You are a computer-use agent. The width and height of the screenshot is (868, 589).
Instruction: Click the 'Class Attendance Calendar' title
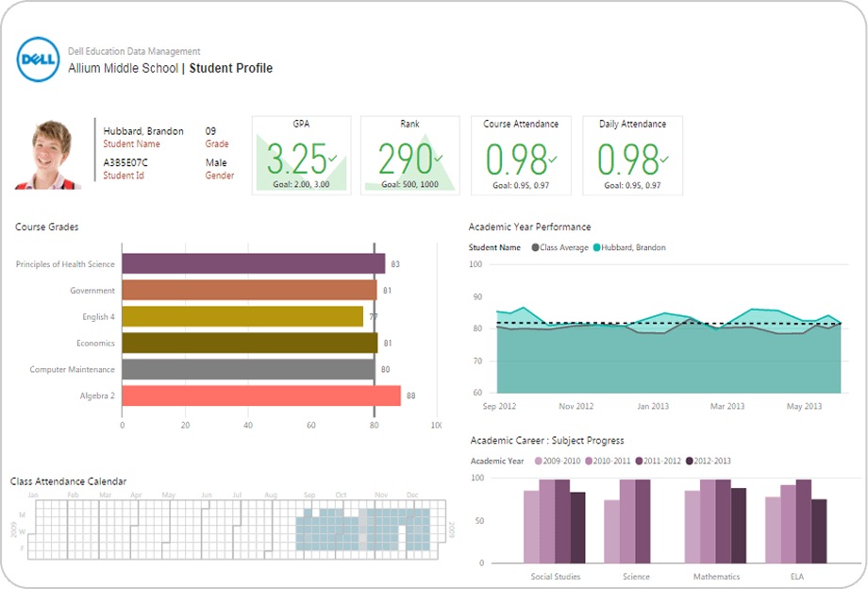pos(68,481)
